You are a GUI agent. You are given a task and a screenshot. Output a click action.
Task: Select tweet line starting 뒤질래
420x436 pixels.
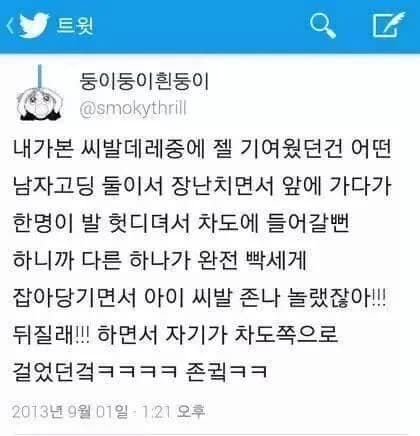point(175,334)
